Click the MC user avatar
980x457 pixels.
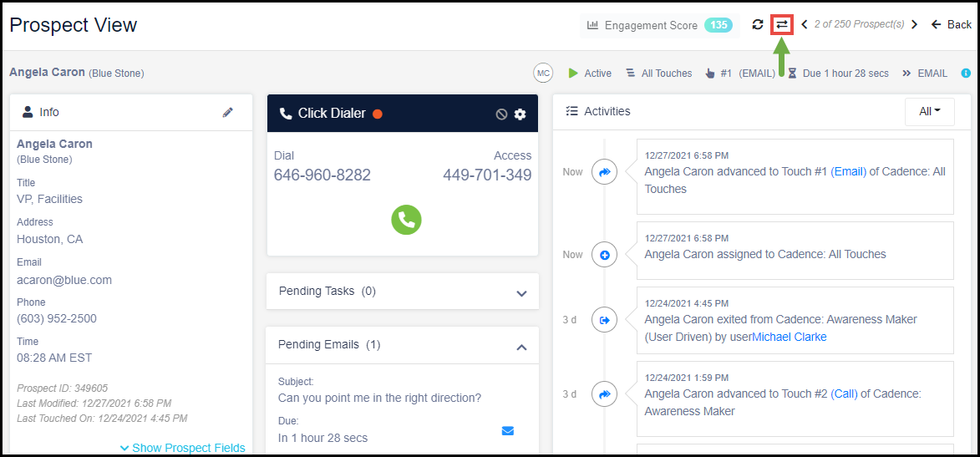coord(543,74)
